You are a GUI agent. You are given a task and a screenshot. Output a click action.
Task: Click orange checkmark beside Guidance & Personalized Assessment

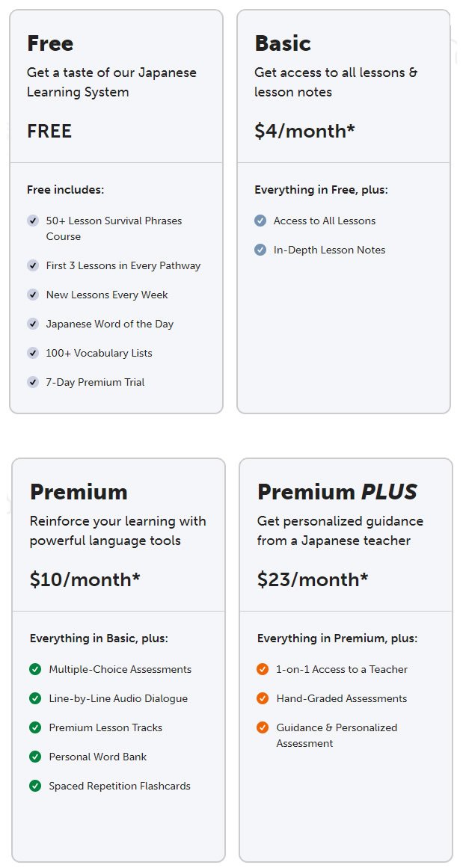tap(263, 727)
